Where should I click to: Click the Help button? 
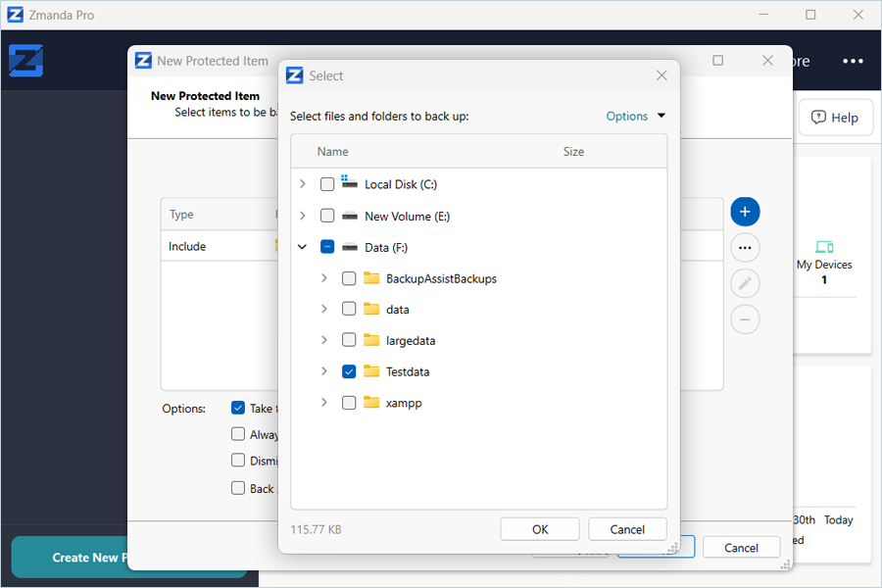[835, 118]
